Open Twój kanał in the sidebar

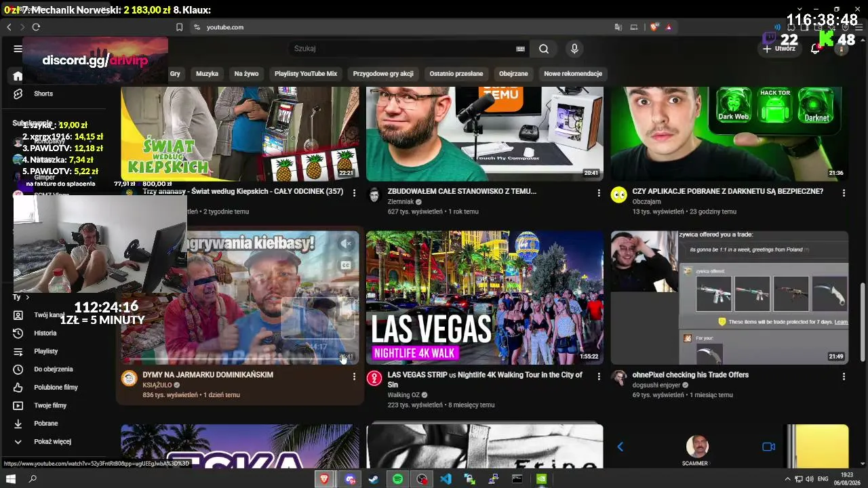[49, 315]
